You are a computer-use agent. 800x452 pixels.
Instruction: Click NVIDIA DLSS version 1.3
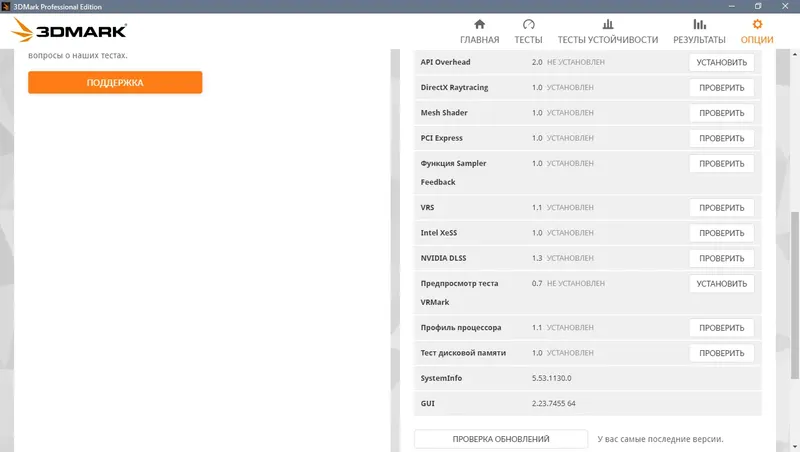point(537,258)
